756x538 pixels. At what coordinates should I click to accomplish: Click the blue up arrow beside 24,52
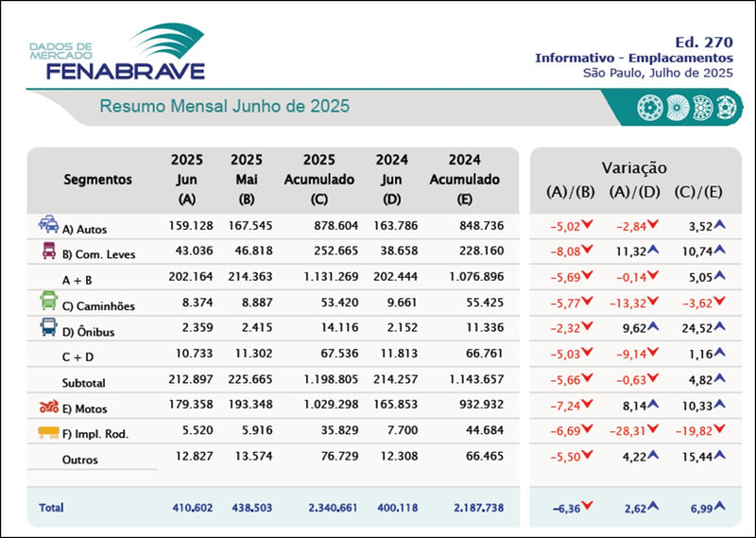tap(719, 331)
